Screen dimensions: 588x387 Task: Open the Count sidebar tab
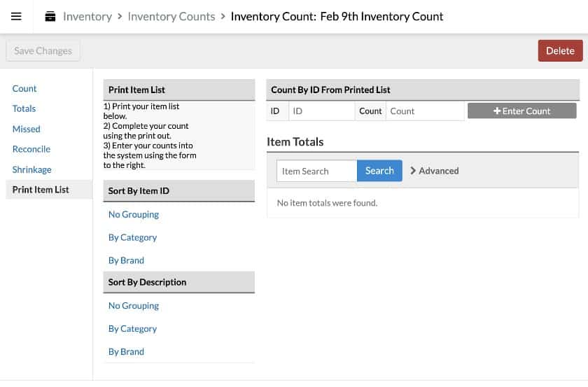tap(24, 88)
